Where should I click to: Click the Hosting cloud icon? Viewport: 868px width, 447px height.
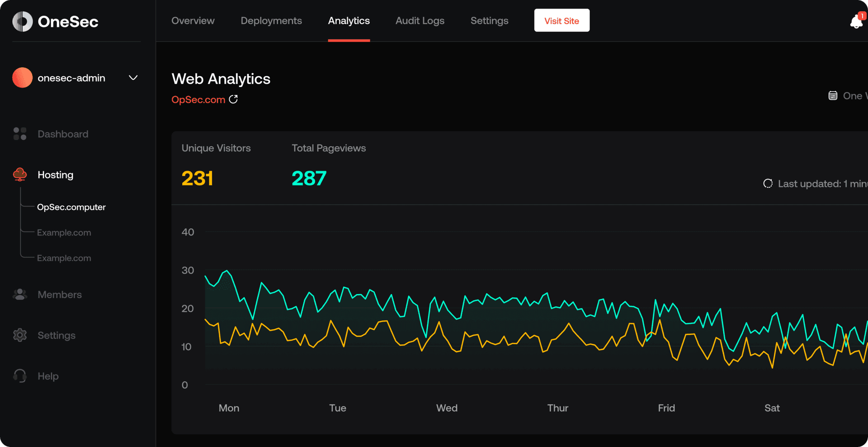pos(20,175)
